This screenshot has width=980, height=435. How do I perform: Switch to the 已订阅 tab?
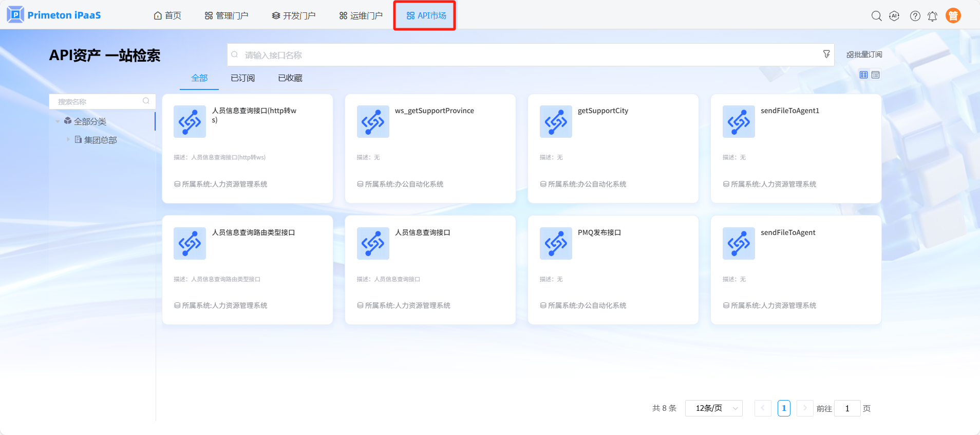(242, 78)
